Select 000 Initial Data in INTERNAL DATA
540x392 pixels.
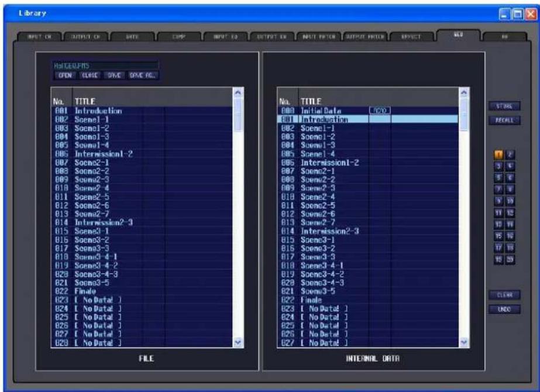368,111
